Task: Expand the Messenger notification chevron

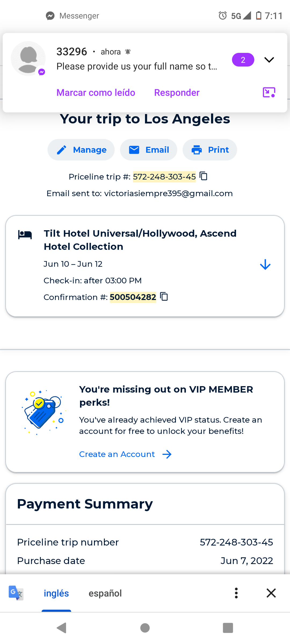Action: point(269,60)
